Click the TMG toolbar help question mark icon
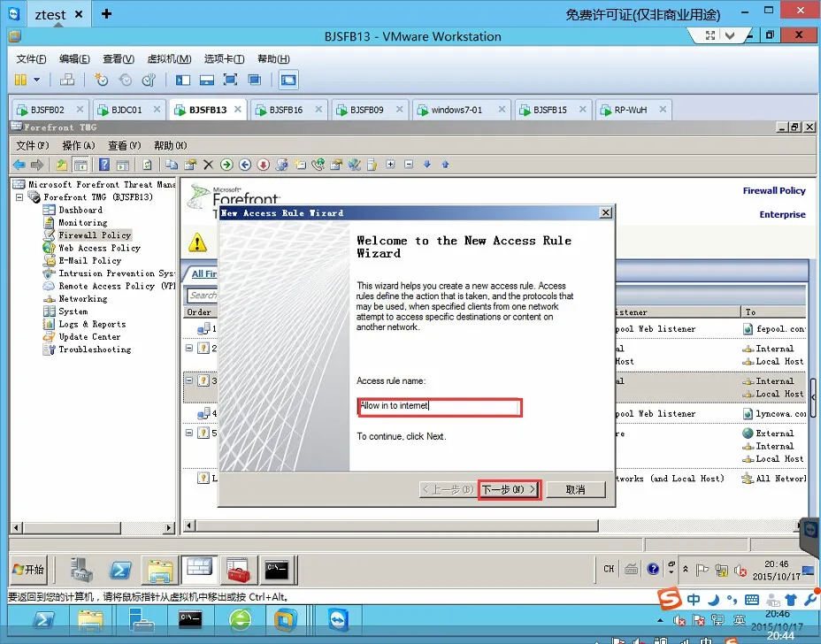This screenshot has height=644, width=821. [104, 165]
